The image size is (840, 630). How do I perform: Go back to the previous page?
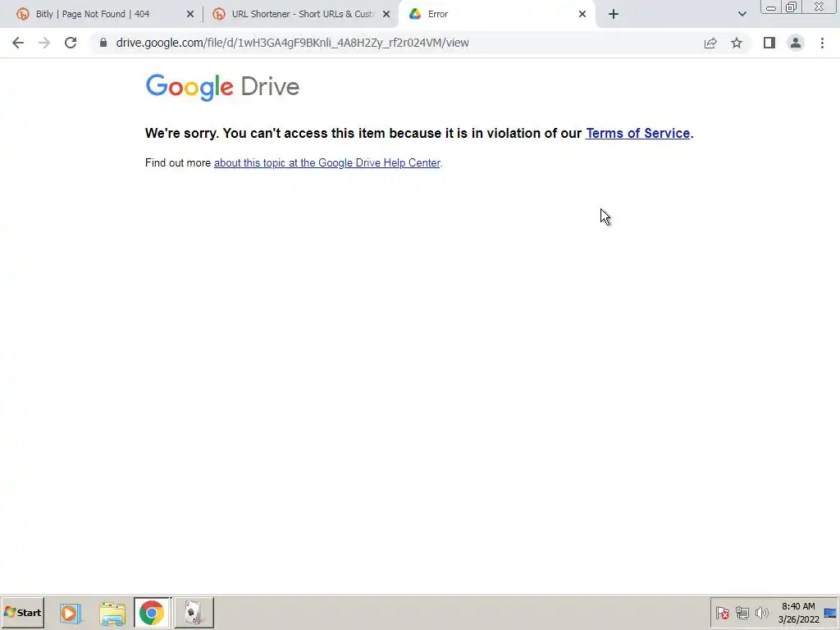coord(18,43)
